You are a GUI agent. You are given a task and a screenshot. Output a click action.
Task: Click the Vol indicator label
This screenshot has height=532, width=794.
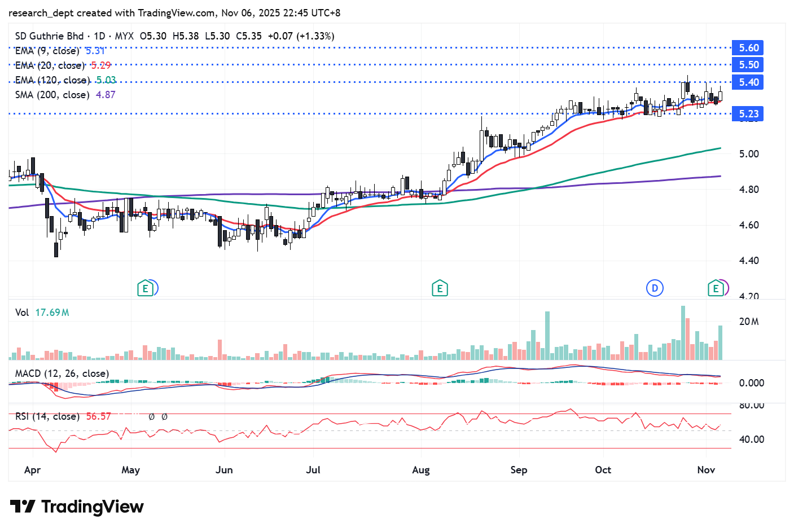tap(22, 313)
